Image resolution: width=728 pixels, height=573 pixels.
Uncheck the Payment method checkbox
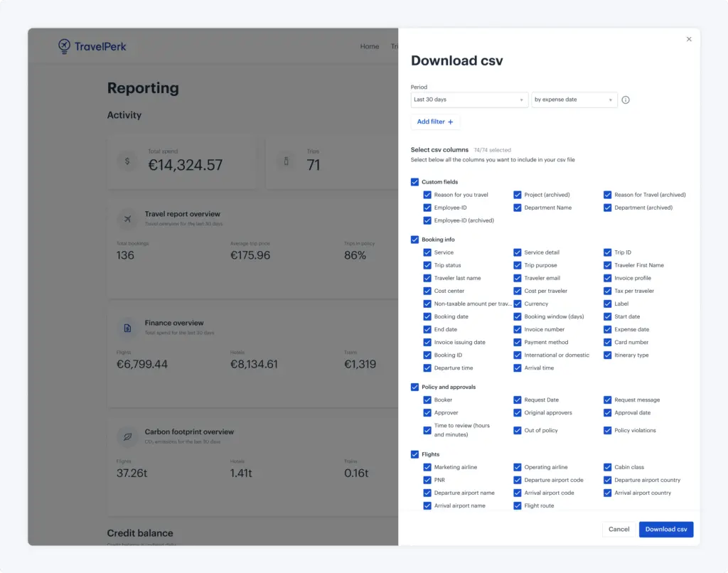tap(518, 342)
